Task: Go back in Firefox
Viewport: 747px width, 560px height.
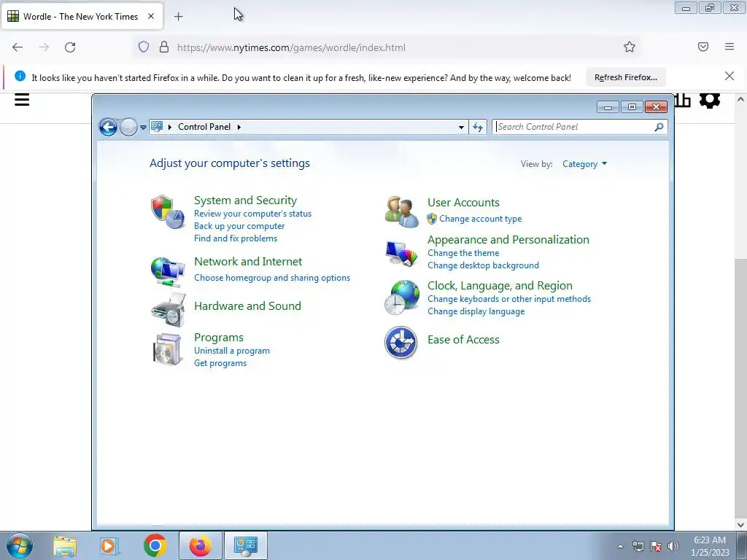Action: click(18, 47)
